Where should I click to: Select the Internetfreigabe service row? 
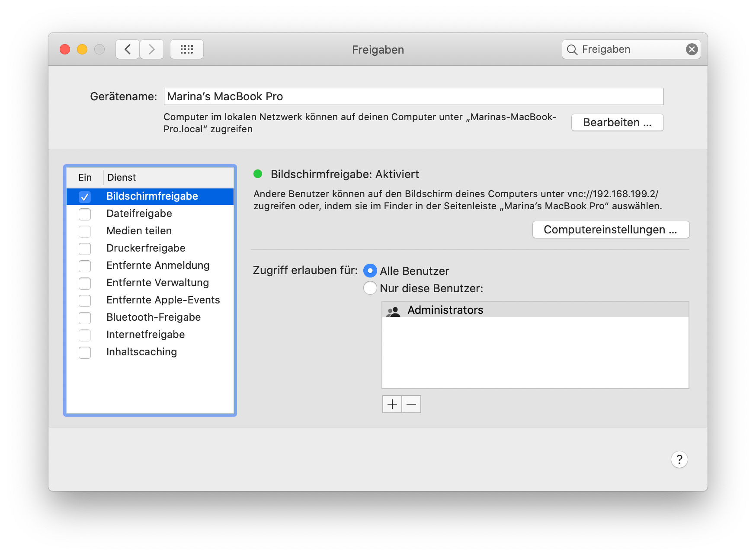coord(150,335)
